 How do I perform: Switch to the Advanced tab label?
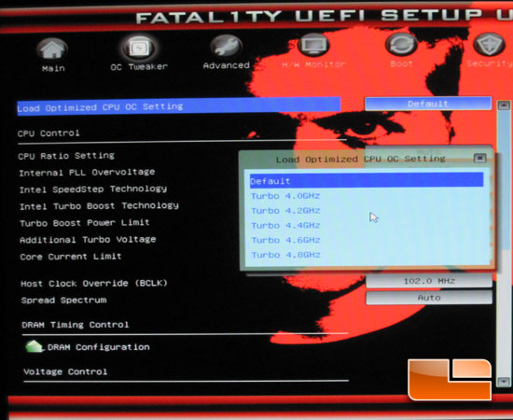coord(227,65)
